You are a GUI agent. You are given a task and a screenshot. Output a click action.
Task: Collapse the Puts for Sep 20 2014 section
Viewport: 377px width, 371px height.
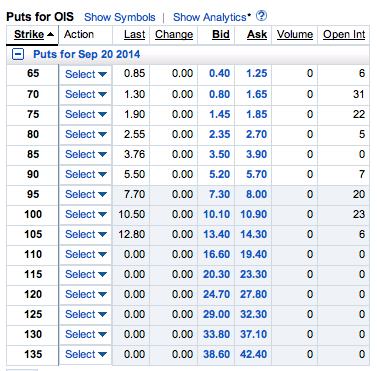18,54
